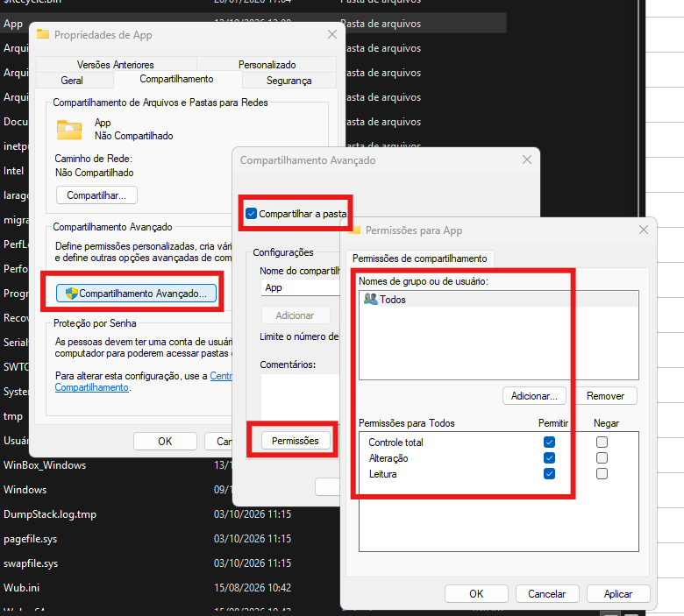The height and width of the screenshot is (616, 684).
Task: Select swapfile.sys in file list
Action: point(31,563)
